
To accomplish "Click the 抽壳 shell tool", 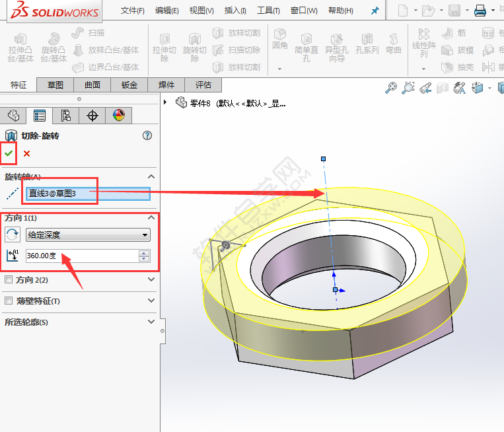I will (x=457, y=67).
